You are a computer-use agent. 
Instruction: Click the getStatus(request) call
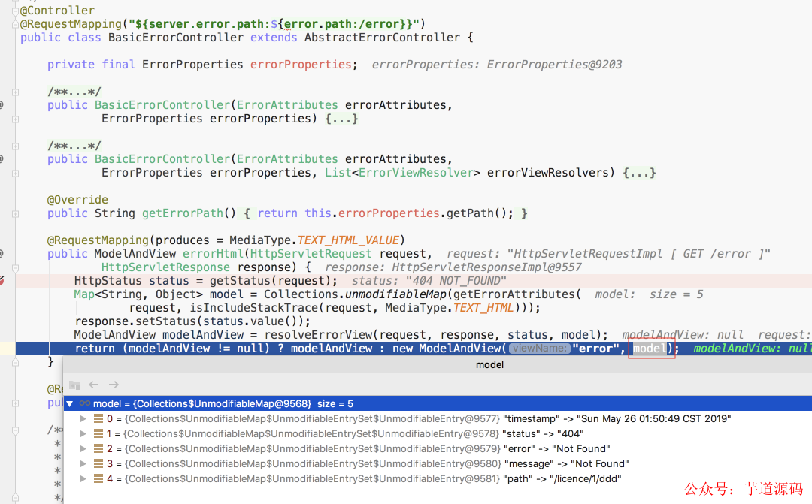coord(270,281)
